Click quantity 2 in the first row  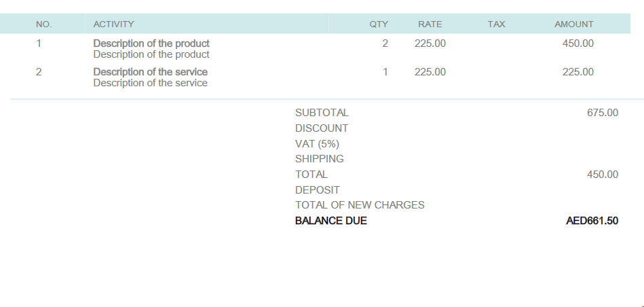(385, 43)
